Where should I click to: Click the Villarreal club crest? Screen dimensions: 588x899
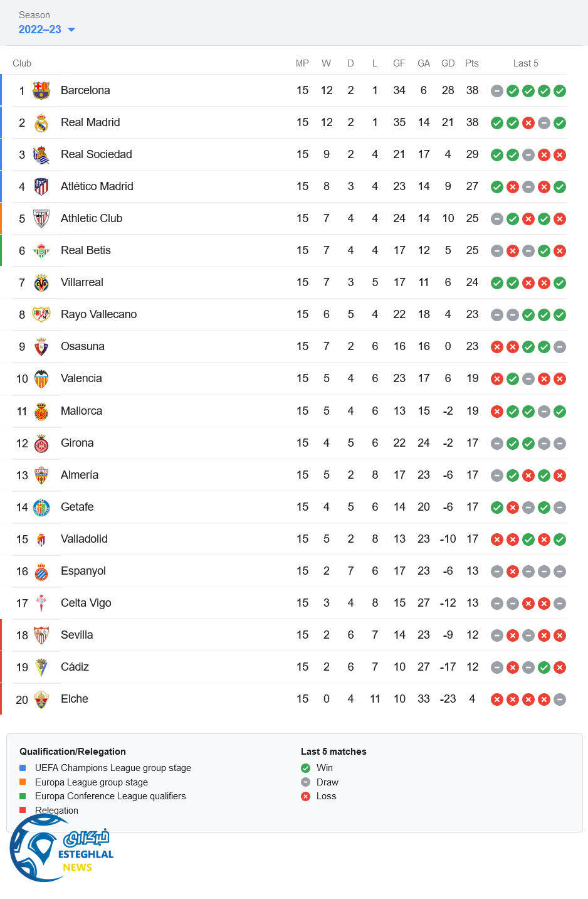point(41,283)
